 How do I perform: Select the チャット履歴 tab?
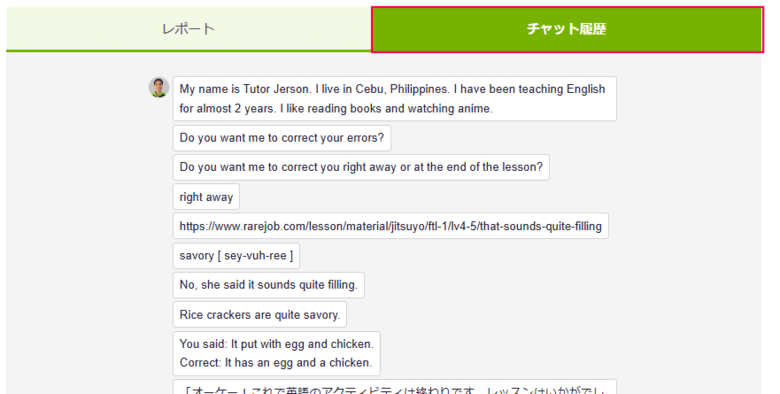[x=567, y=29]
